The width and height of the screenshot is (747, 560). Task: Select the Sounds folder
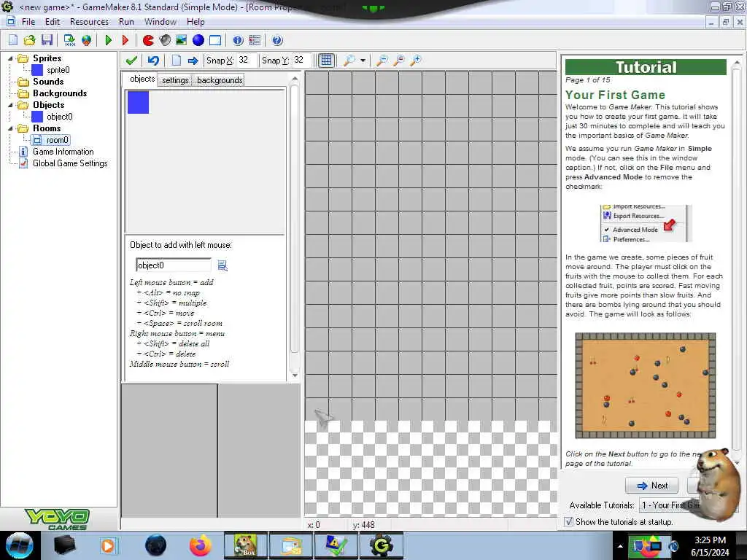[48, 82]
